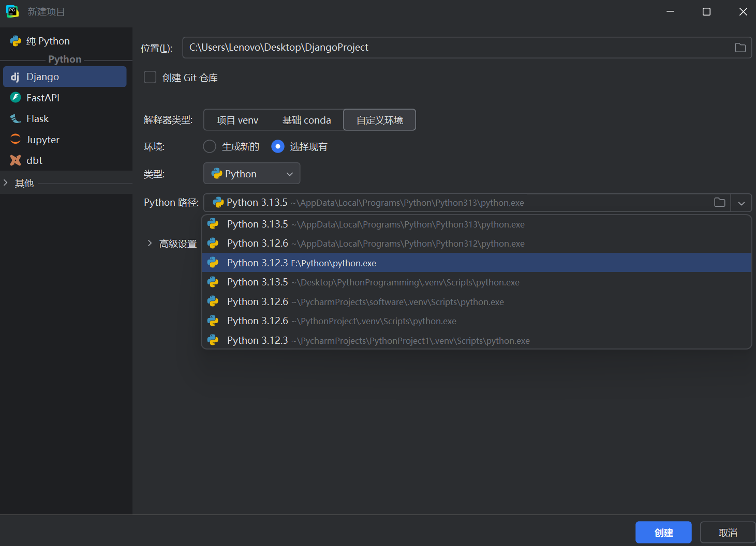Browse for Python path folder icon
The height and width of the screenshot is (546, 756).
point(720,202)
